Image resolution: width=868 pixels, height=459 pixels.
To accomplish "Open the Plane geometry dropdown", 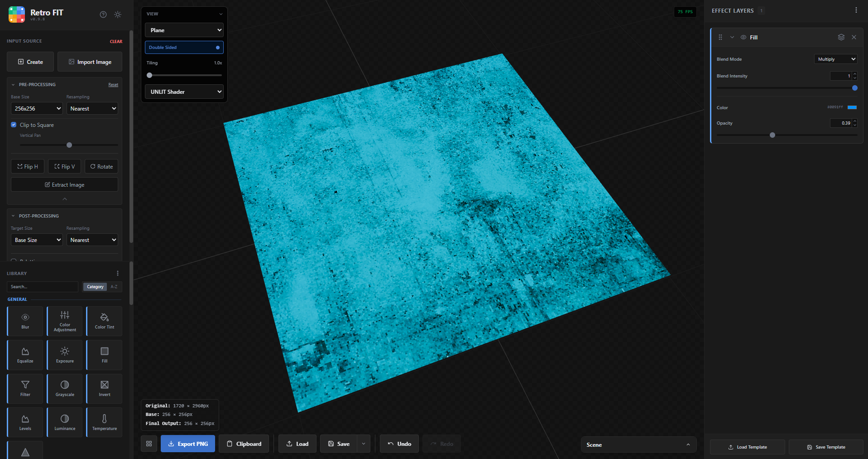I will 184,30.
